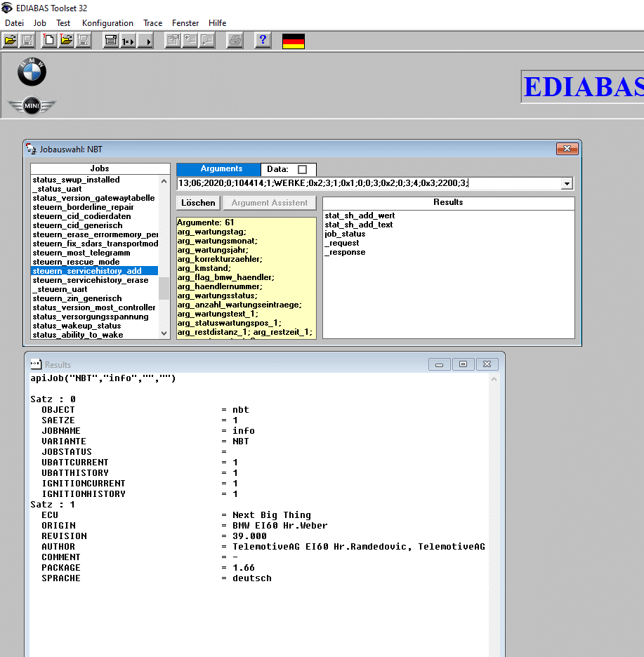
Task: Click the run job arrow icon
Action: click(x=145, y=41)
